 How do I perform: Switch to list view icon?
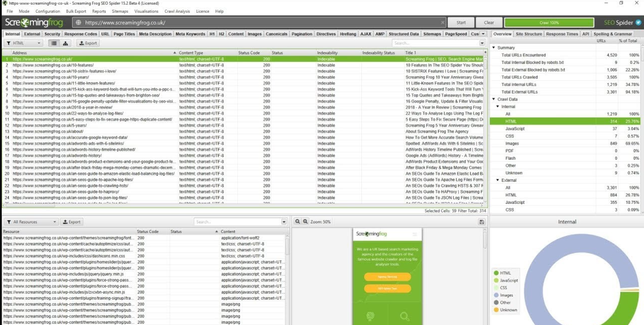(54, 43)
